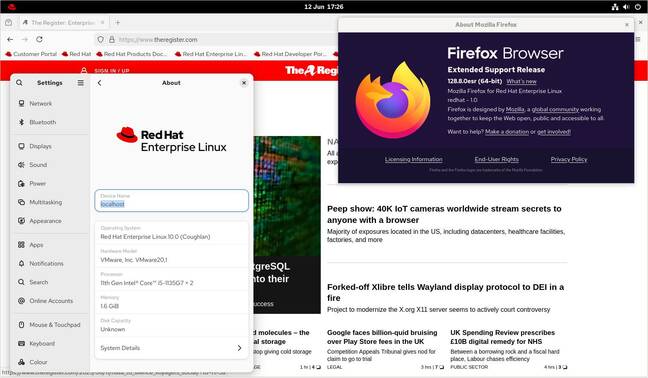
Task: Click the get involved link
Action: point(554,132)
